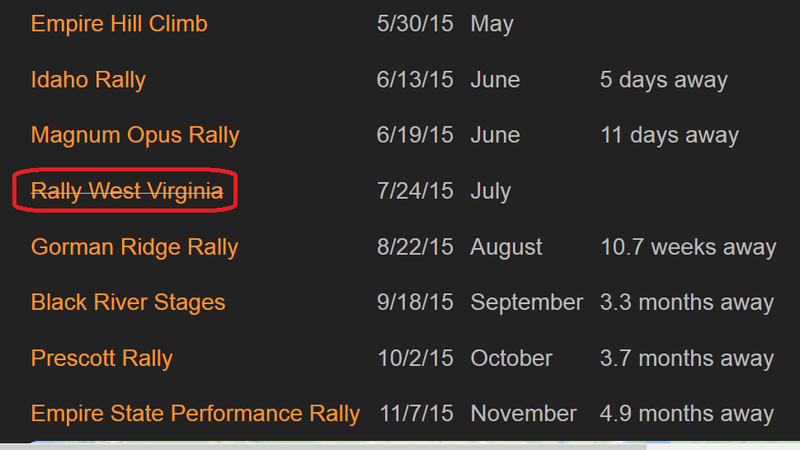
Task: Click the 5/30/15 date cell
Action: click(x=415, y=24)
